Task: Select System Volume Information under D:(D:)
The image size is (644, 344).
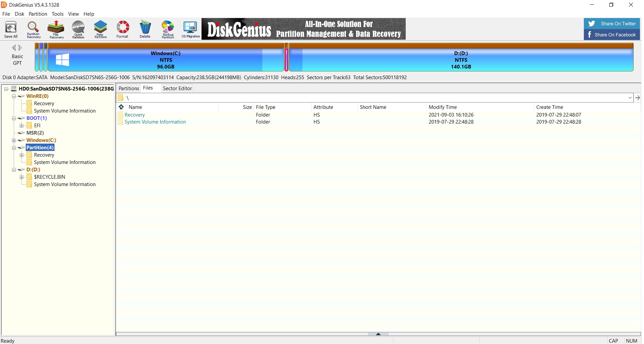Action: click(65, 184)
